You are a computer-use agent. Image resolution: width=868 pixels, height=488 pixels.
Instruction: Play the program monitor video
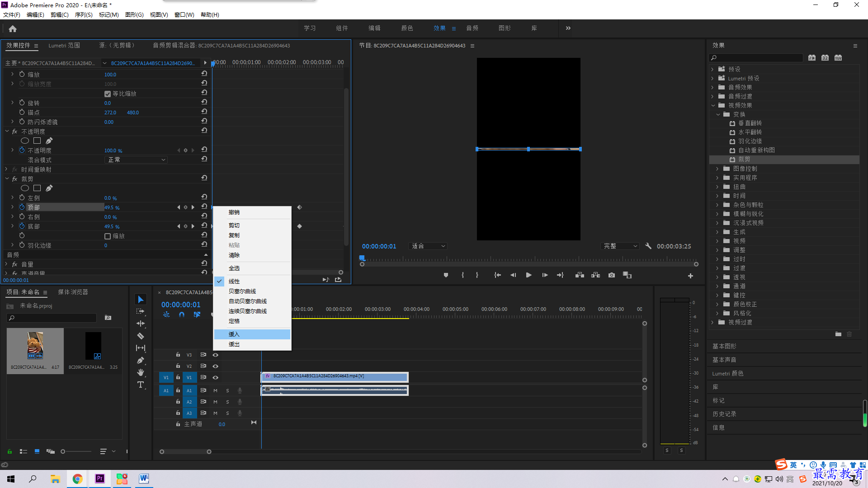click(x=528, y=275)
